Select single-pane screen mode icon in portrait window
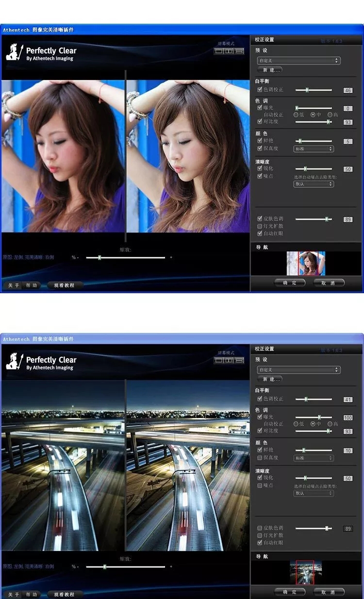364x599 pixels. pos(219,50)
